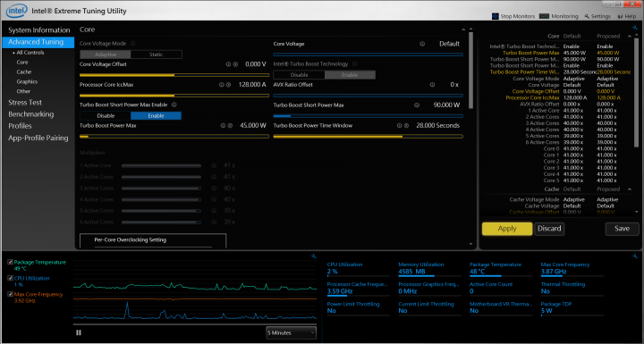Pause the monitoring graph

pyautogui.click(x=79, y=332)
